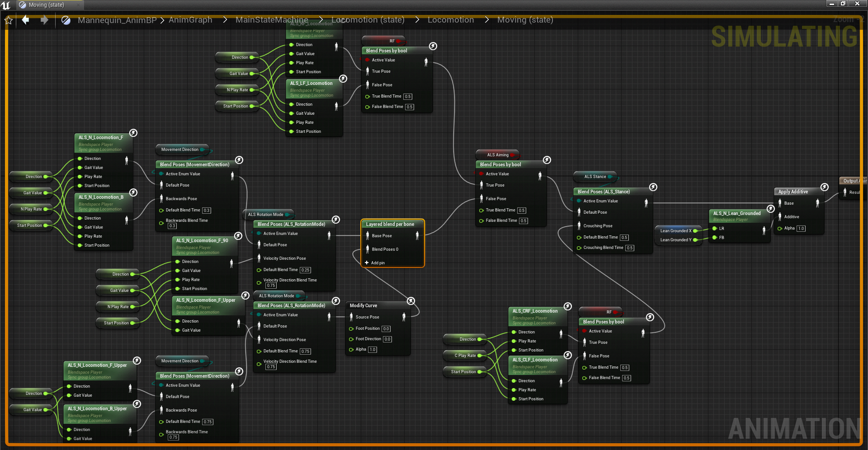Expand the arrow after AnimGraph breadcrumb

click(x=225, y=20)
